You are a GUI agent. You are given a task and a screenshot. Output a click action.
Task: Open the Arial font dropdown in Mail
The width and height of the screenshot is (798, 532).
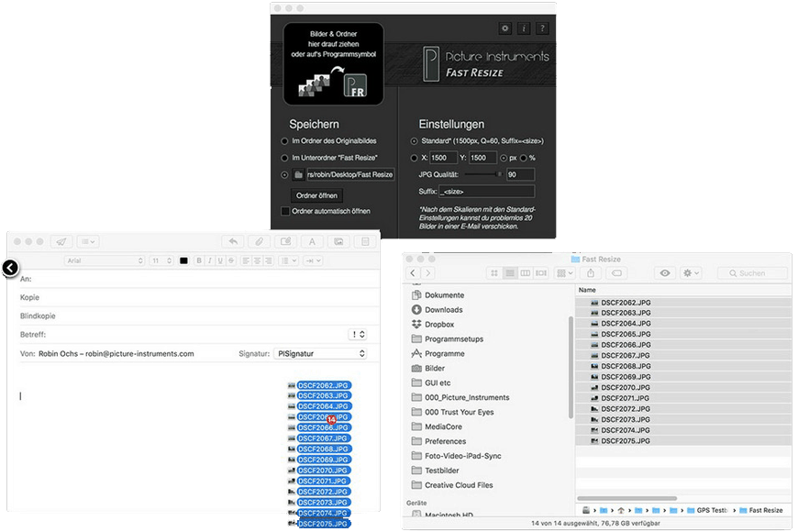(105, 260)
